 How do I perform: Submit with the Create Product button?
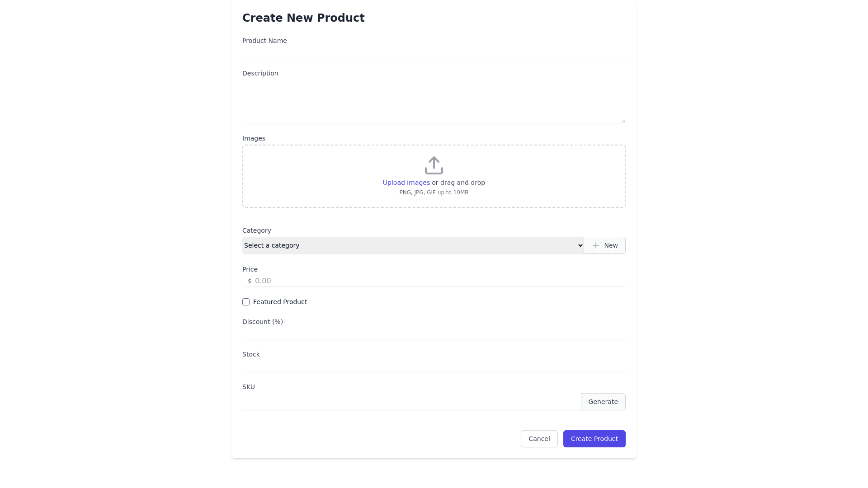[x=594, y=439]
